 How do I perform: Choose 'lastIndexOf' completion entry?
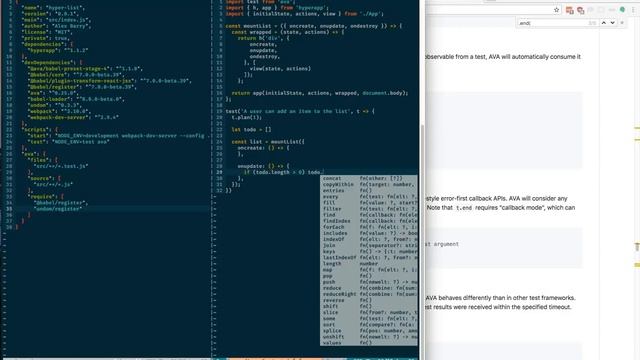click(369, 258)
